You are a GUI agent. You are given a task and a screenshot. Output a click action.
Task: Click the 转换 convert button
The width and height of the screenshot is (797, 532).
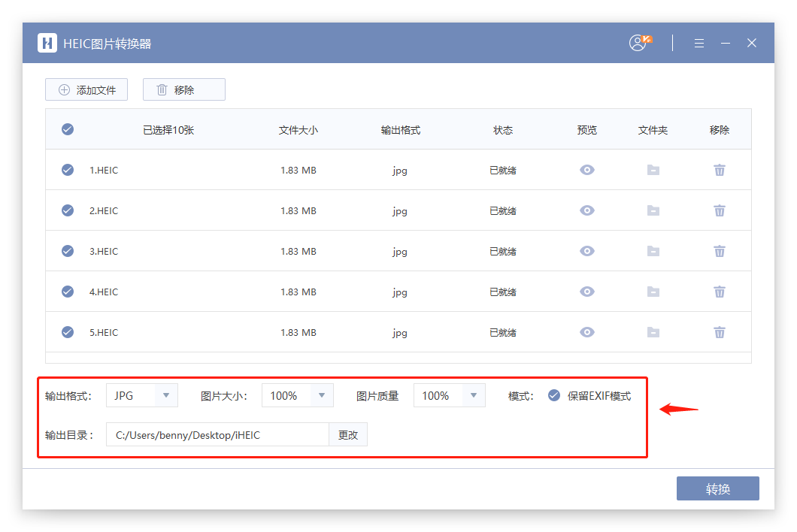click(x=718, y=488)
